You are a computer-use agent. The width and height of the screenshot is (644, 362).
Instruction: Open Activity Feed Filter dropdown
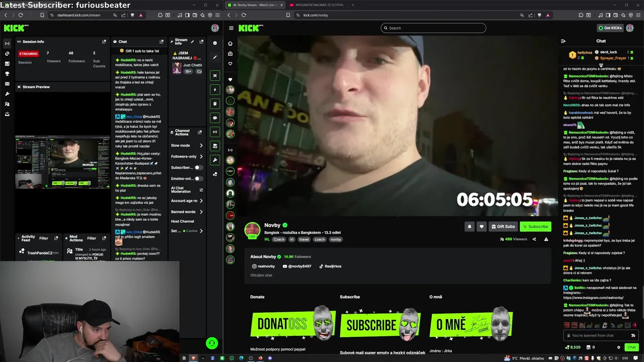[x=44, y=238]
